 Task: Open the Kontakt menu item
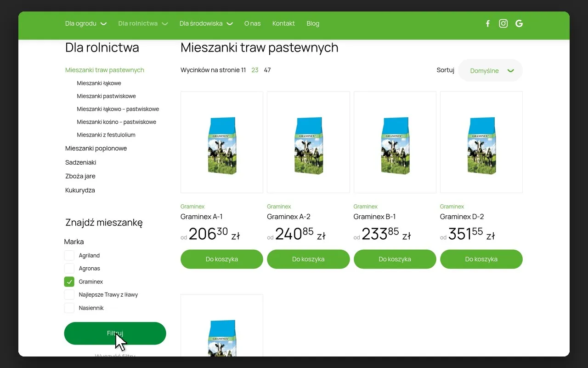(283, 23)
